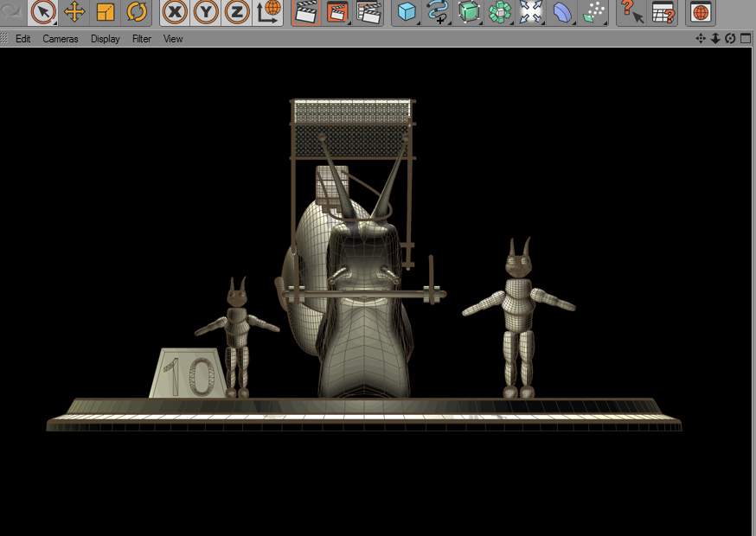The image size is (756, 536).
Task: Add an array modeling object
Action: tap(500, 12)
